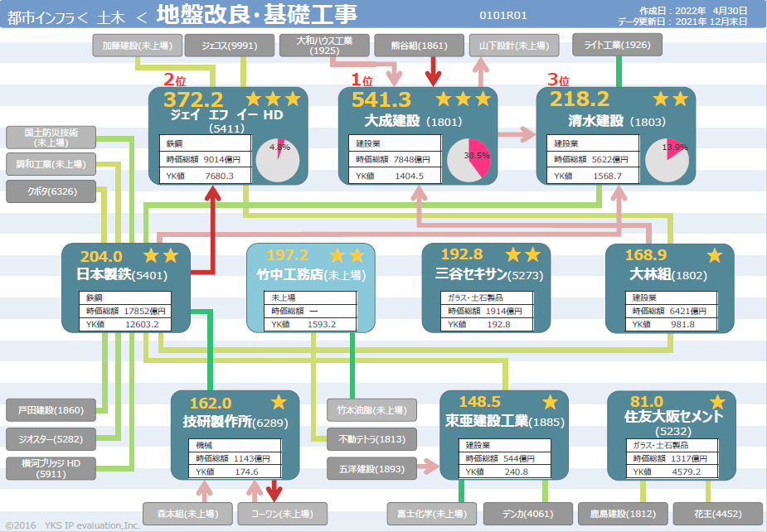Click the star on the 東亜建設工業 card
The width and height of the screenshot is (767, 532).
(x=551, y=403)
